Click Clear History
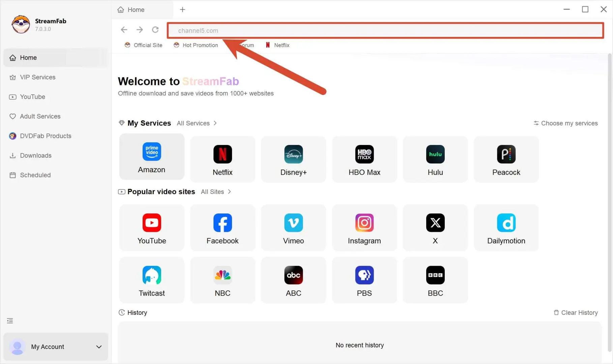Image resolution: width=613 pixels, height=364 pixels. 576,313
